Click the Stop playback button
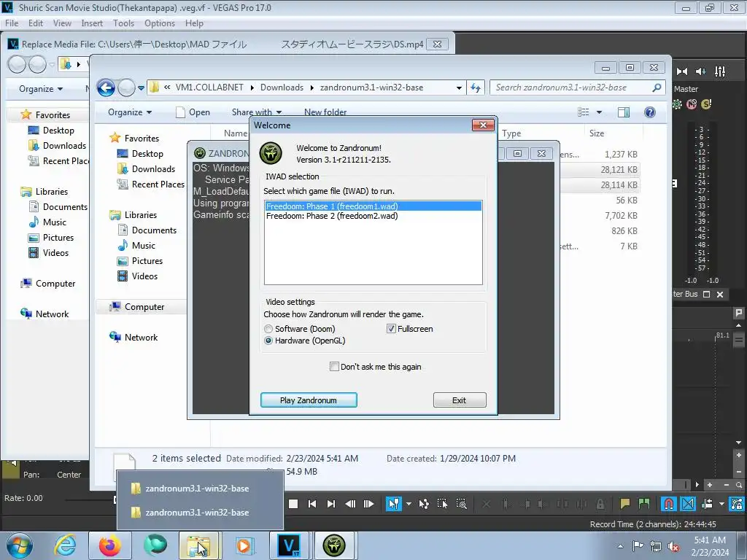The height and width of the screenshot is (560, 747). [293, 504]
